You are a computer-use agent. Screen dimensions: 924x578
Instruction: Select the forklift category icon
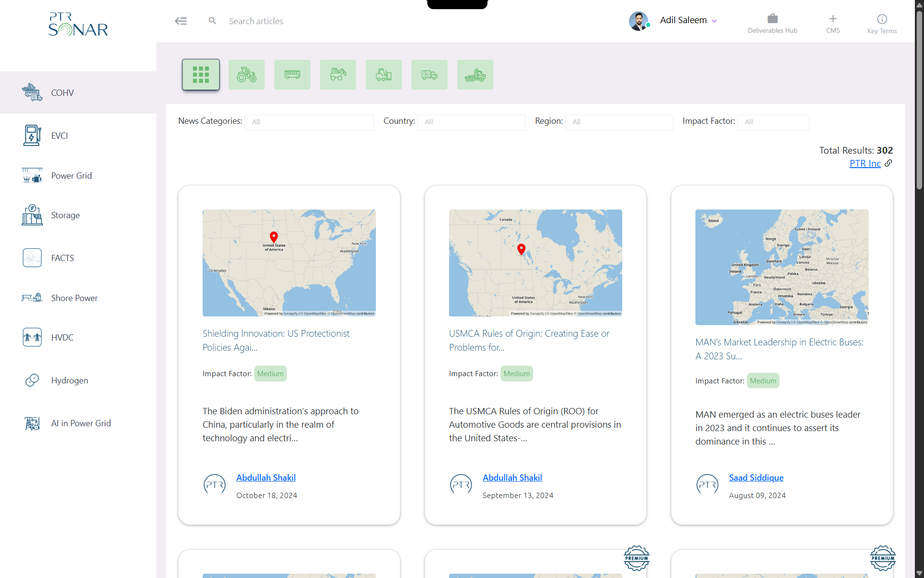point(384,75)
